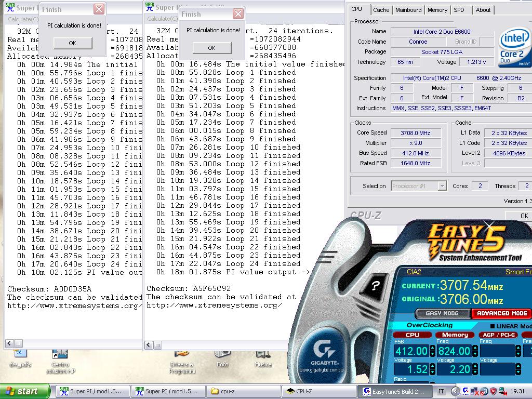Click the dual-monitor tray icon with red X
The width and height of the screenshot is (532, 399).
[x=475, y=391]
